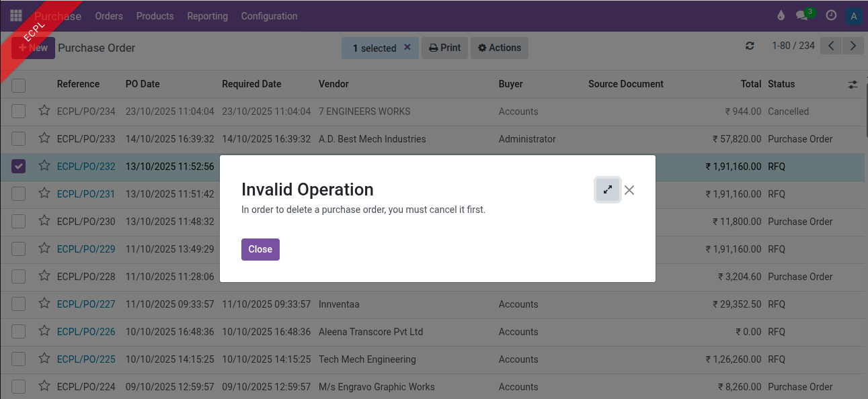Image resolution: width=868 pixels, height=399 pixels.
Task: Open the Orders menu
Action: [109, 16]
